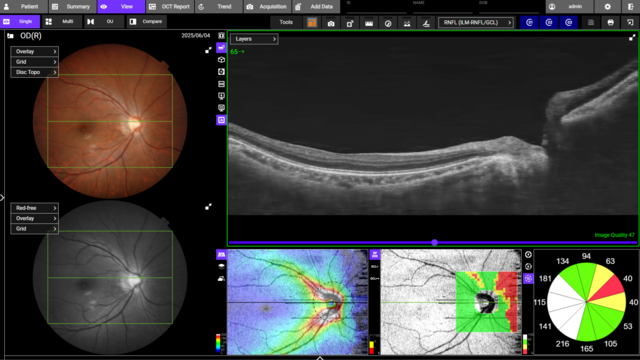The width and height of the screenshot is (640, 360).
Task: Toggle the highlighted B-scan view icon
Action: click(221, 48)
